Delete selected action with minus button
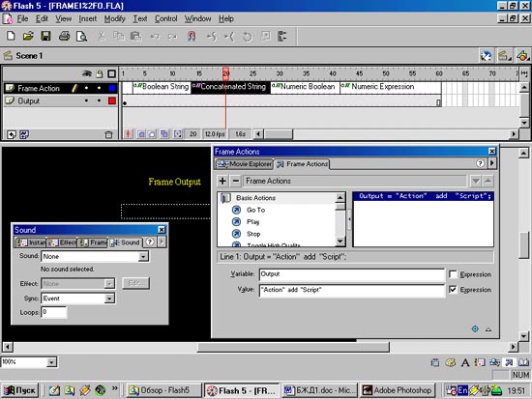Screen dimensions: 532x399 point(236,181)
